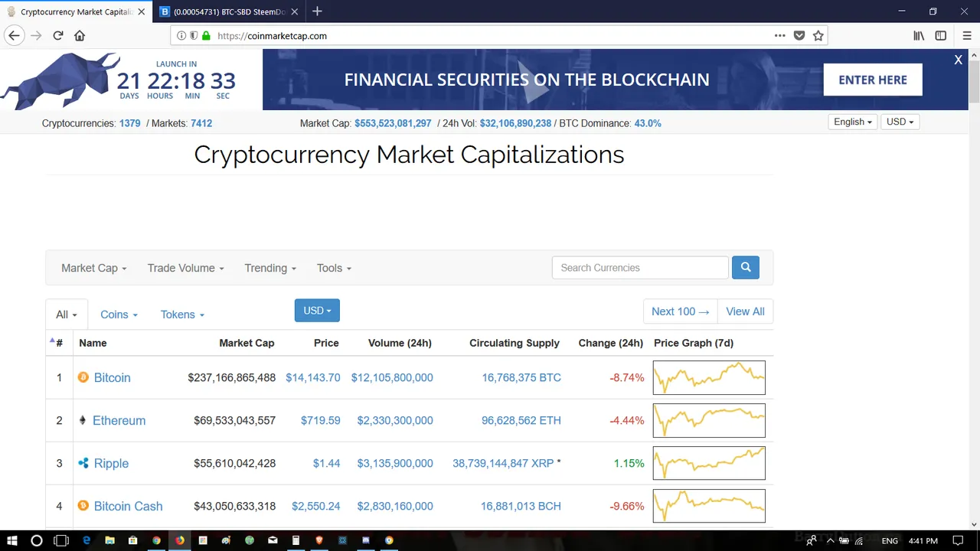Click the ENTER HERE banner button
The image size is (980, 551).
[873, 80]
